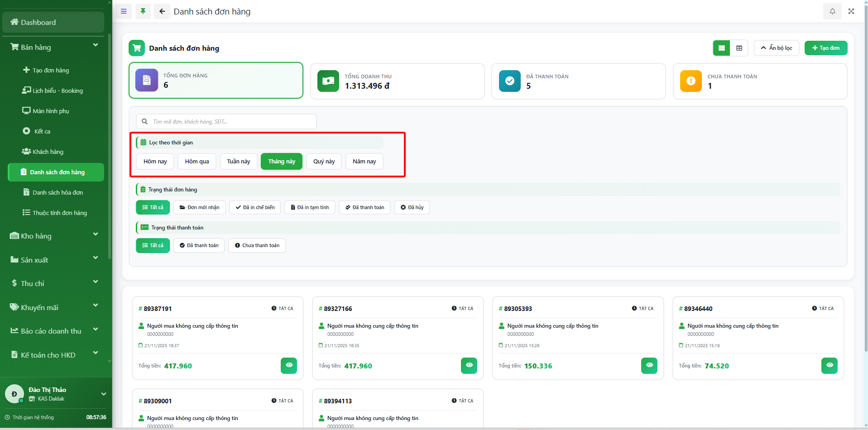Click the back arrow icon
The height and width of the screenshot is (430, 868).
click(162, 11)
